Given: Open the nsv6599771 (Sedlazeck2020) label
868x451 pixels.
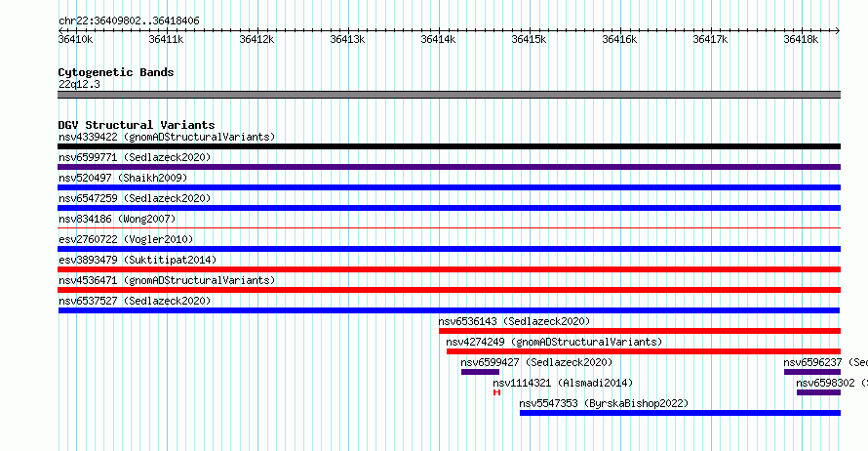Looking at the screenshot, I should 135,157.
